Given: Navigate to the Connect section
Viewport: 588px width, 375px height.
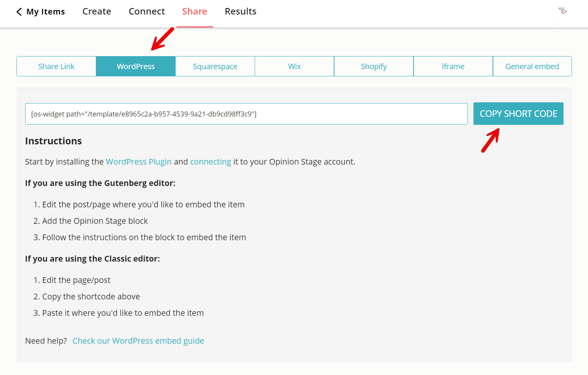Looking at the screenshot, I should point(147,11).
